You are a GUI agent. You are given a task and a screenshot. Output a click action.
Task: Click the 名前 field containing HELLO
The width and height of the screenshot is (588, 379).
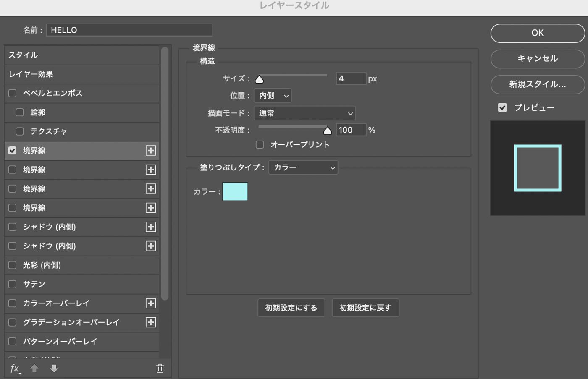[x=129, y=30]
